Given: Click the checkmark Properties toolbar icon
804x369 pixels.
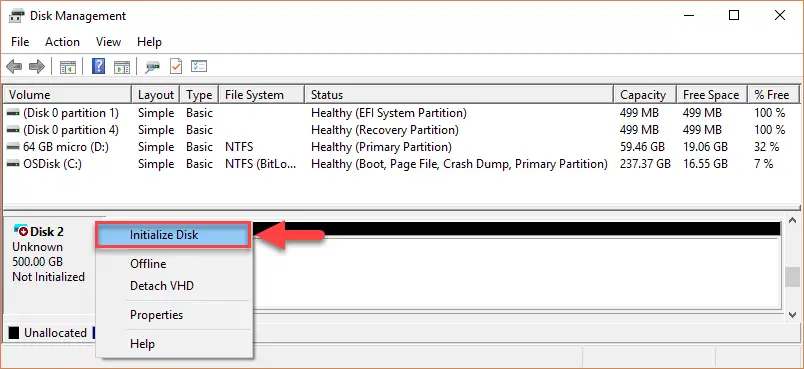Looking at the screenshot, I should click(x=176, y=66).
